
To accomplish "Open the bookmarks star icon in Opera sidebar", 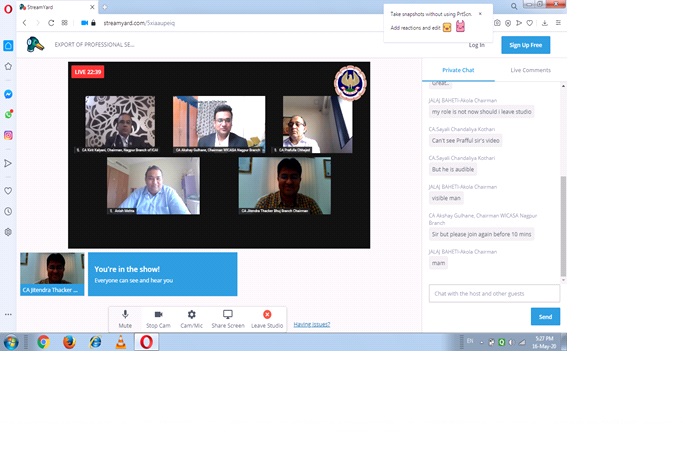I will tap(8, 66).
